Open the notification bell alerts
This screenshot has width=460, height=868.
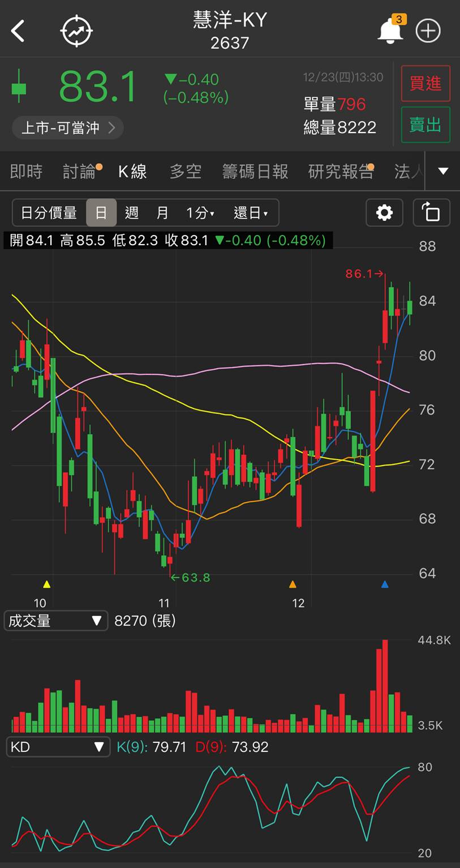pyautogui.click(x=390, y=29)
